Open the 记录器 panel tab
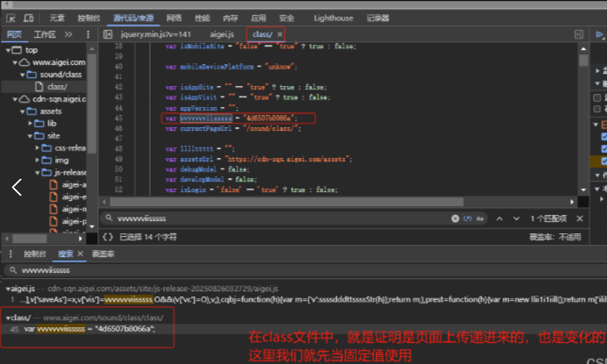The height and width of the screenshot is (364, 607). click(x=378, y=18)
